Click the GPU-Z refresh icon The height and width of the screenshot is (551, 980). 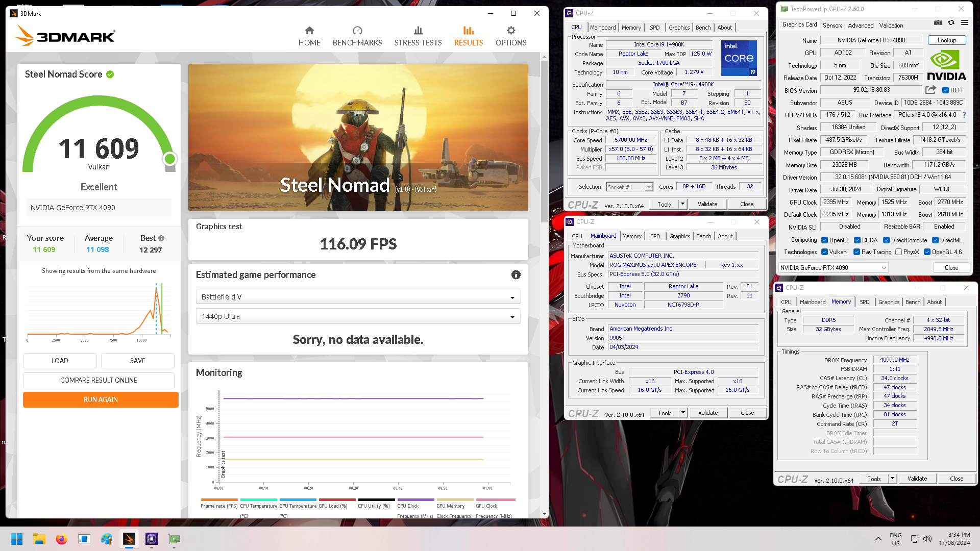click(x=951, y=23)
